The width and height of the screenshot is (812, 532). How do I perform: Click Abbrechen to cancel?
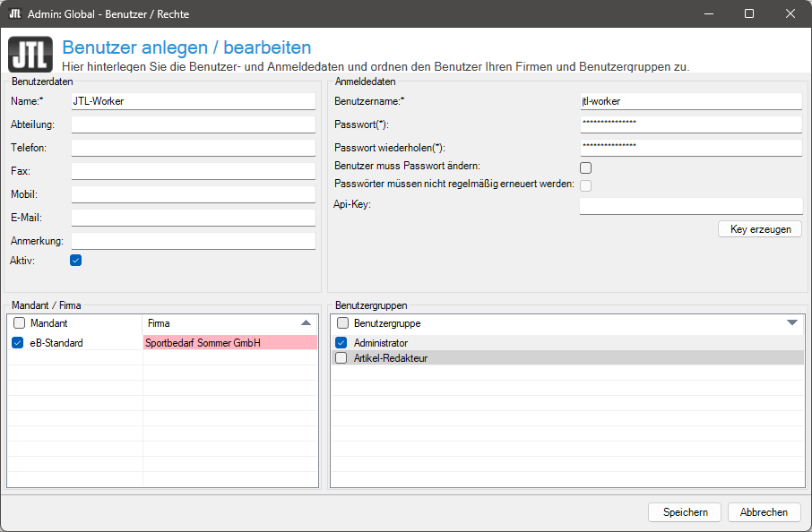(764, 512)
